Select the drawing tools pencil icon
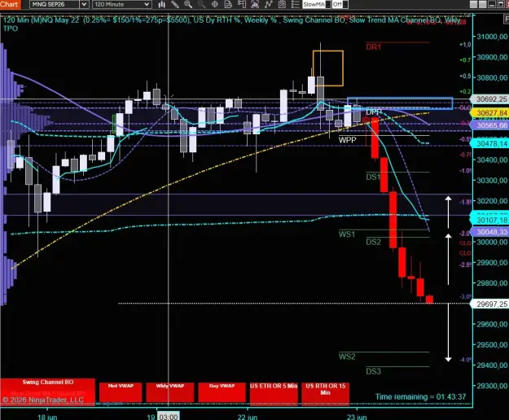The image size is (509, 420). (175, 4)
